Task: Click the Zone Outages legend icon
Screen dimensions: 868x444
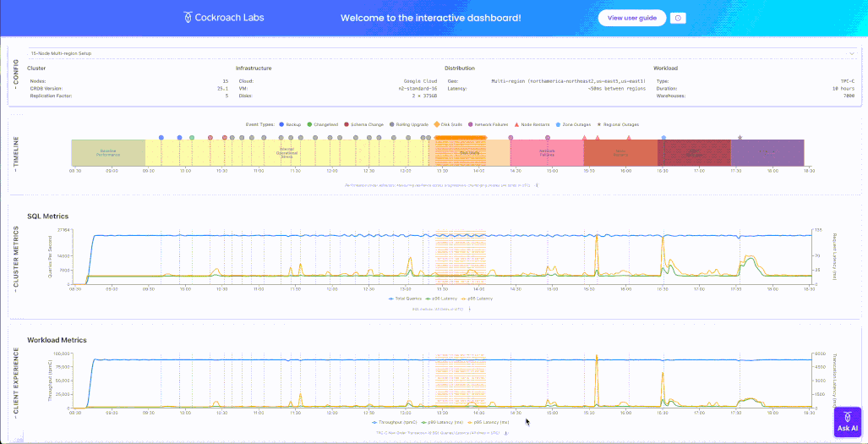Action: point(559,124)
